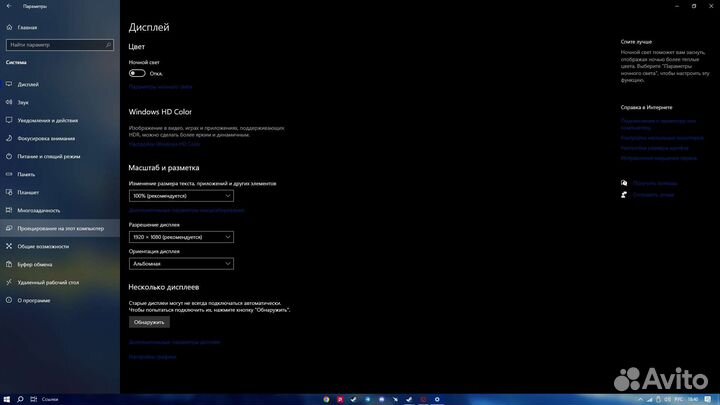Open the Буфер обмена clipboard section
Screen dimensions: 720x405
coord(35,264)
